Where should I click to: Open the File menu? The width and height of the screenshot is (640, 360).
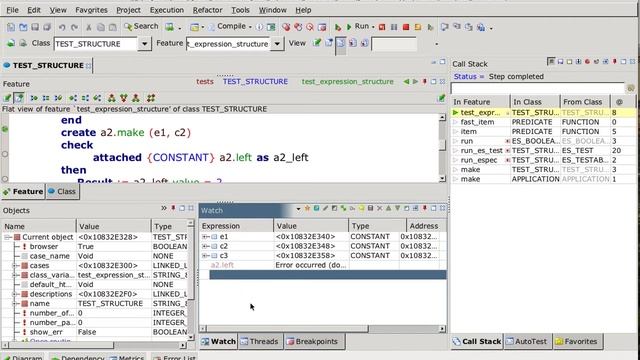click(x=12, y=10)
